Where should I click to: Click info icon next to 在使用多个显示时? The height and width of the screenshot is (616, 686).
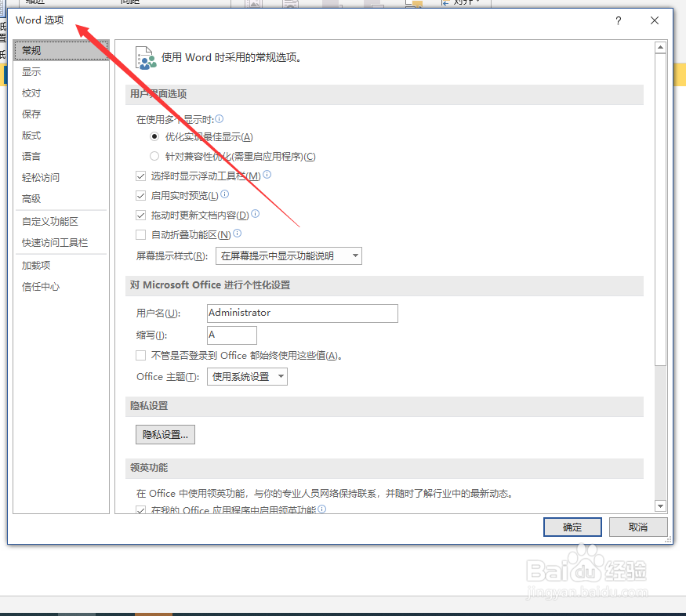tap(220, 118)
